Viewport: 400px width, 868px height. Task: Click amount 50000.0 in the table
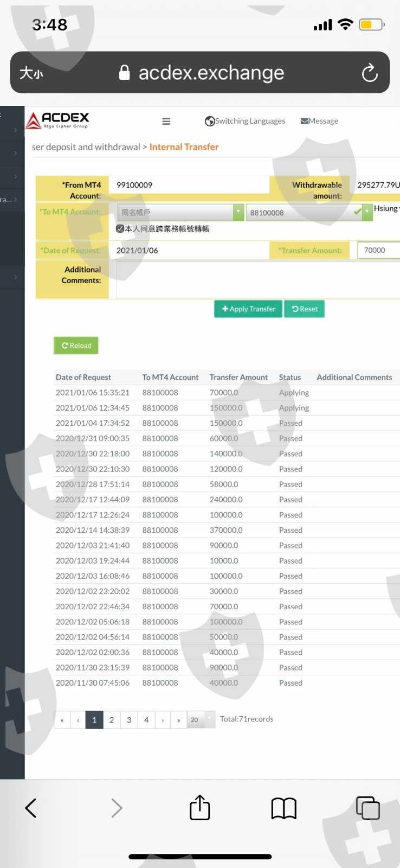coord(224,637)
